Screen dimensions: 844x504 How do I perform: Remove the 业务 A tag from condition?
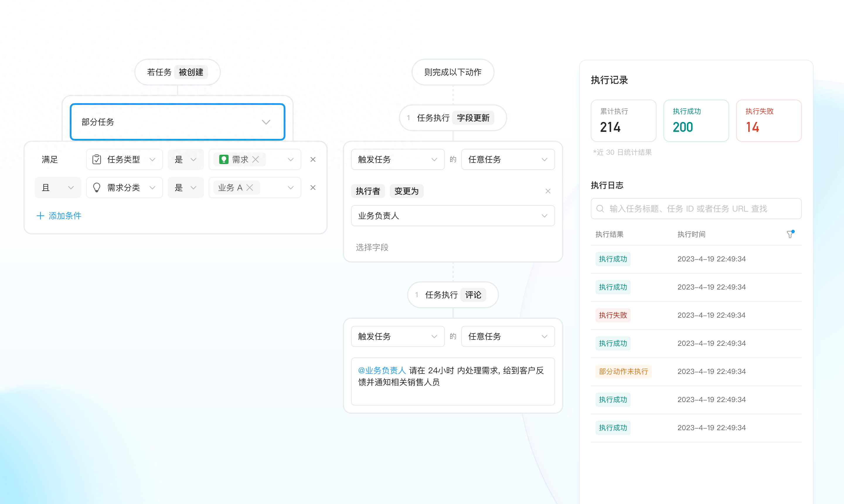(x=250, y=188)
